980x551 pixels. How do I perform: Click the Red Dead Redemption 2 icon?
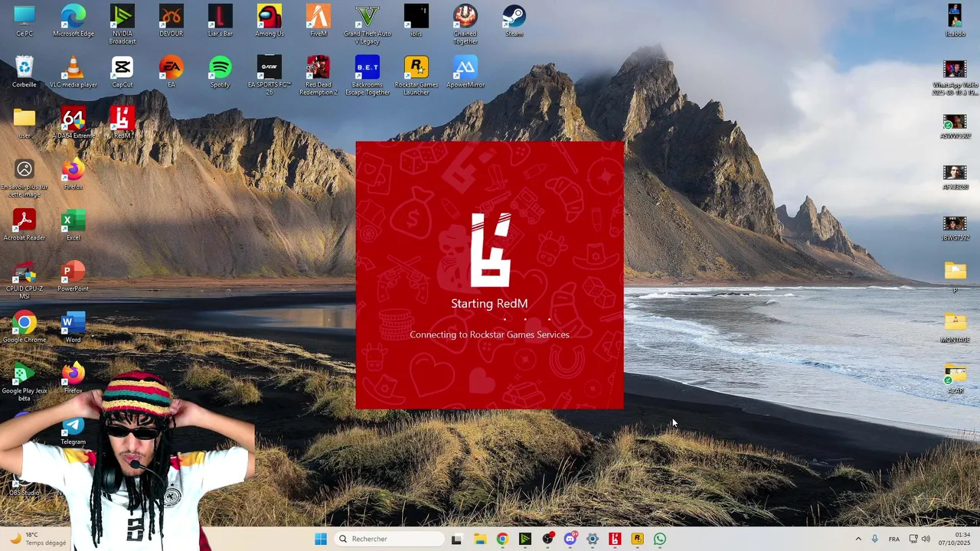(x=318, y=76)
